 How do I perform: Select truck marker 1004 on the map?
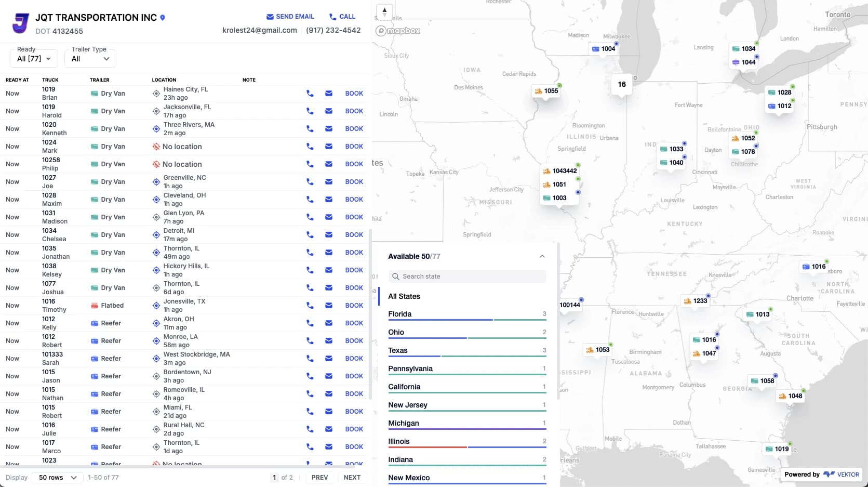tap(604, 49)
